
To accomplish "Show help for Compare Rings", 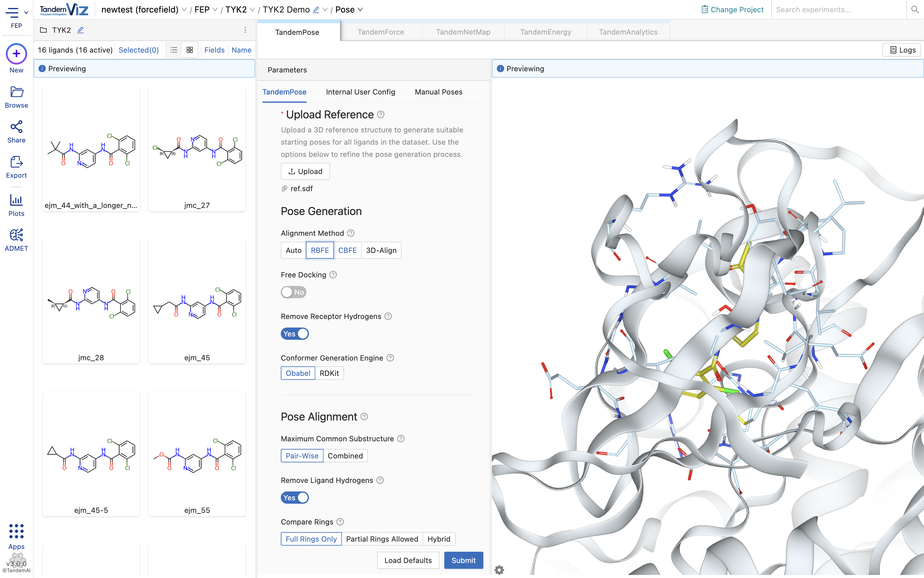I will point(340,522).
